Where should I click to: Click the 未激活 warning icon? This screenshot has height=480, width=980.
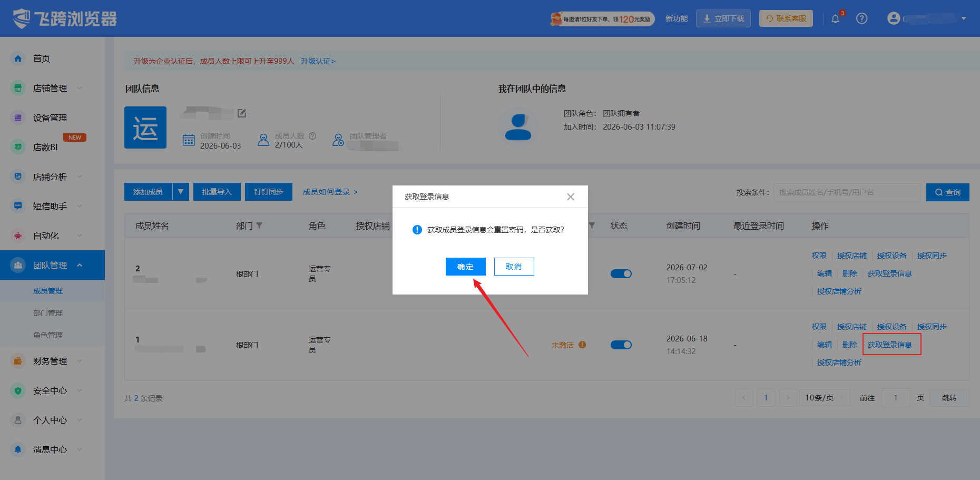point(582,345)
